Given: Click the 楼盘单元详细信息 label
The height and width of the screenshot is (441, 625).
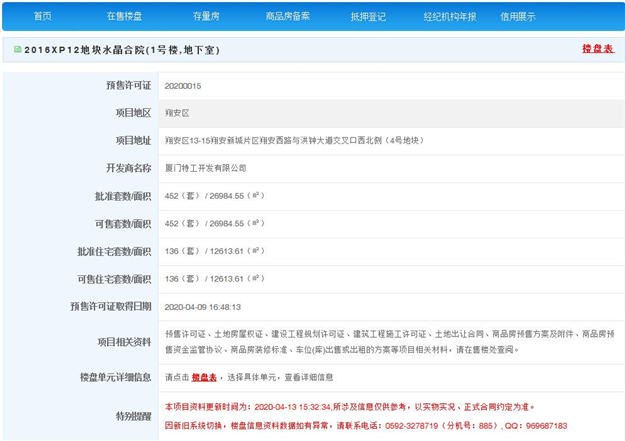Looking at the screenshot, I should (116, 377).
